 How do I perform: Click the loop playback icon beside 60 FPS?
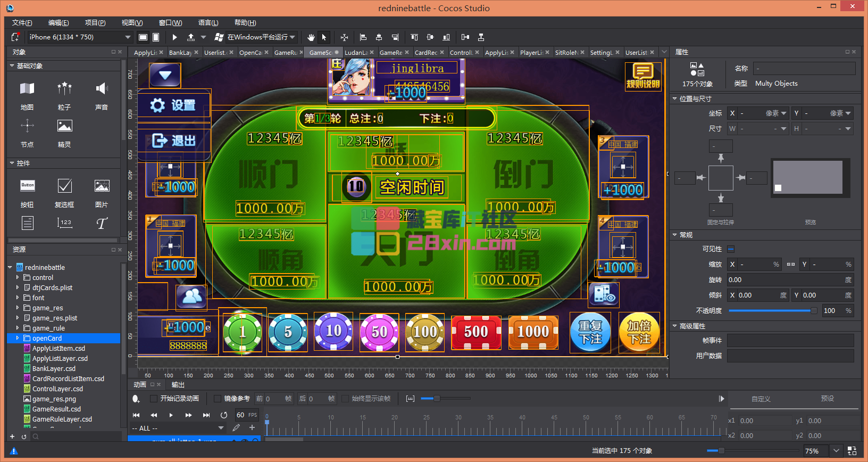pos(224,415)
